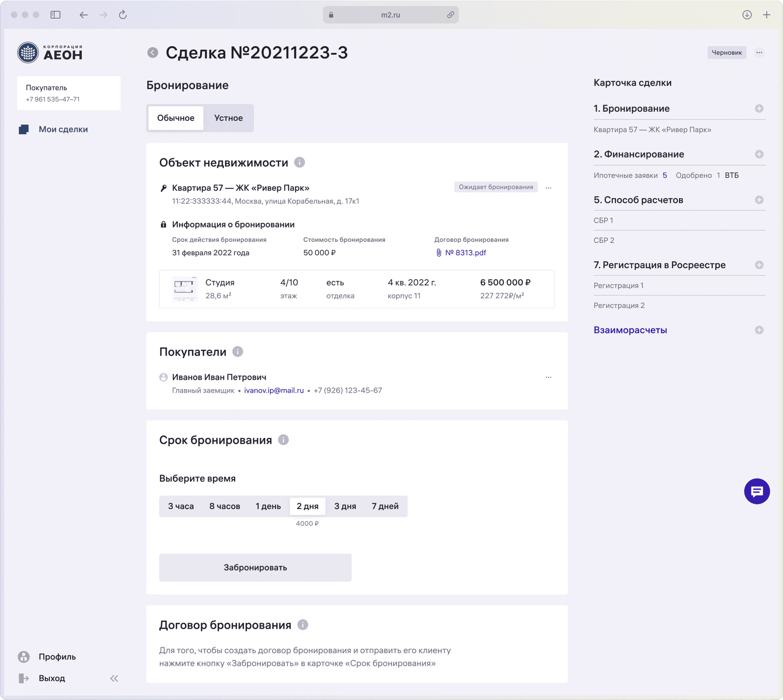This screenshot has width=783, height=700.
Task: Open the info icon beside Объект недвижимости
Action: 299,162
